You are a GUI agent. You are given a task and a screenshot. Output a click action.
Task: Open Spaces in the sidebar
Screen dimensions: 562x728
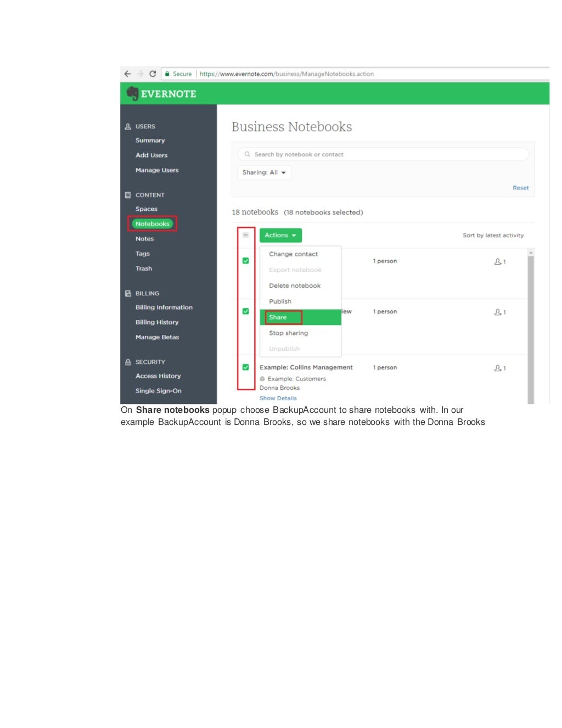(147, 209)
